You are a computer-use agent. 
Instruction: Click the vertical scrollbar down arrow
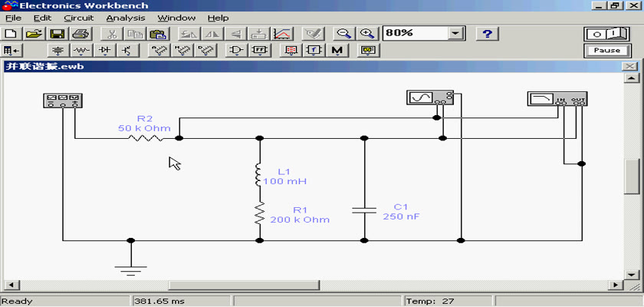coord(631,274)
